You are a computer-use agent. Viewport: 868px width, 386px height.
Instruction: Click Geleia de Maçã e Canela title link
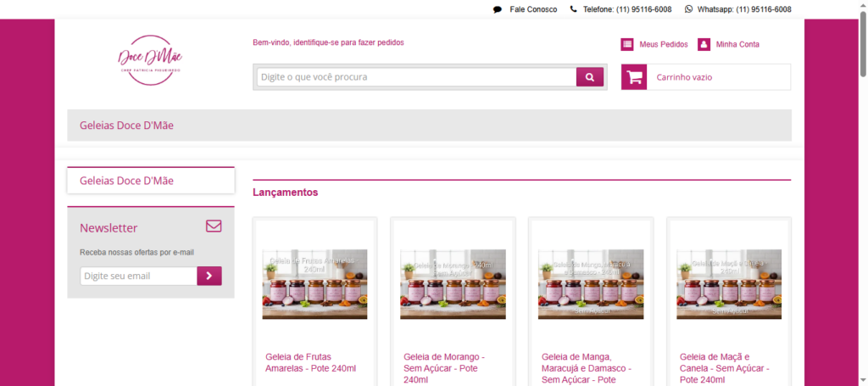[x=723, y=362]
